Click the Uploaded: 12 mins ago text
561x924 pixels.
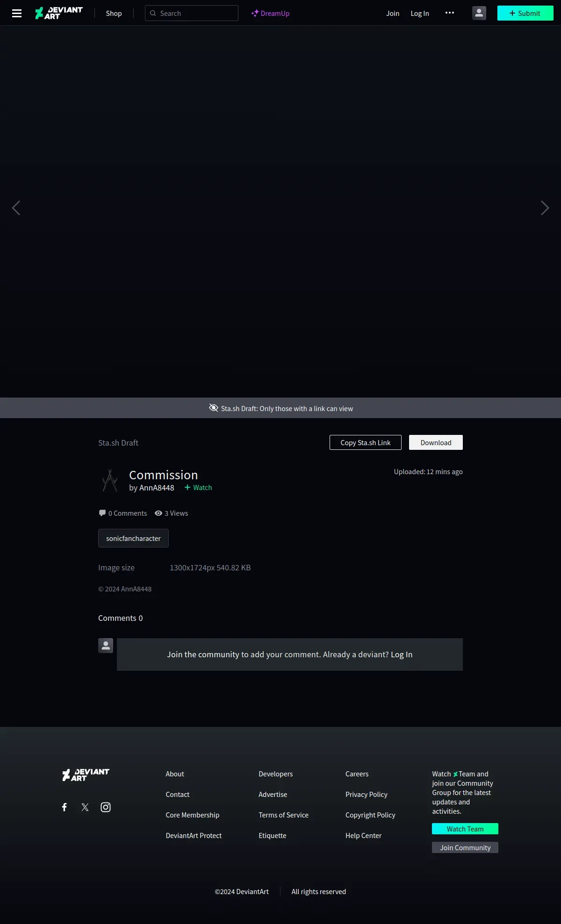428,472
